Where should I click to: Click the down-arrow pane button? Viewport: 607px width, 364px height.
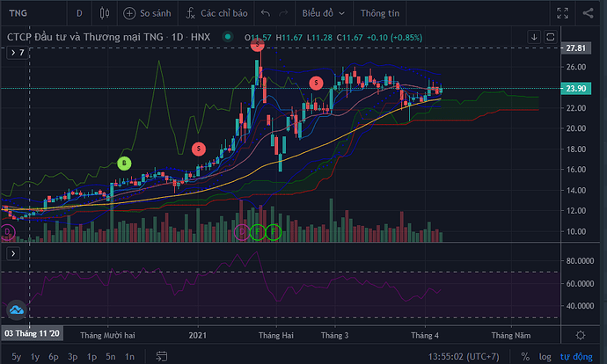(x=534, y=37)
